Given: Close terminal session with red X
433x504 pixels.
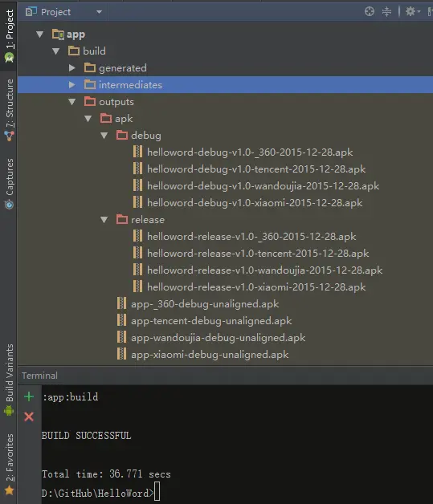Looking at the screenshot, I should click(29, 417).
